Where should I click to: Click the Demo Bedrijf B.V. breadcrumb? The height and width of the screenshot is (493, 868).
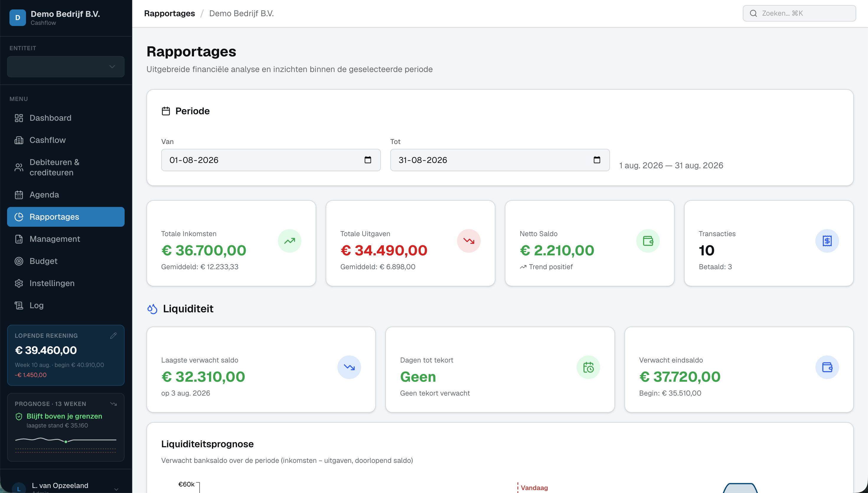[x=242, y=13]
